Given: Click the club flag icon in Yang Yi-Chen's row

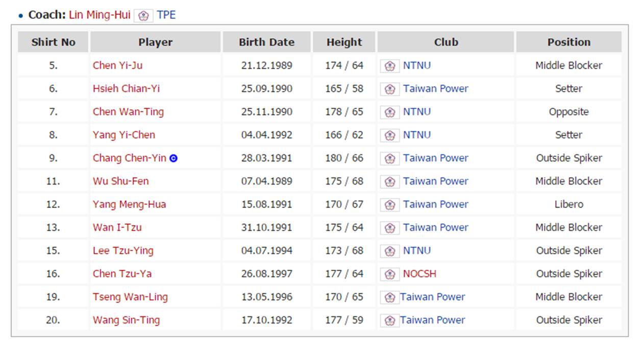Looking at the screenshot, I should tap(390, 135).
